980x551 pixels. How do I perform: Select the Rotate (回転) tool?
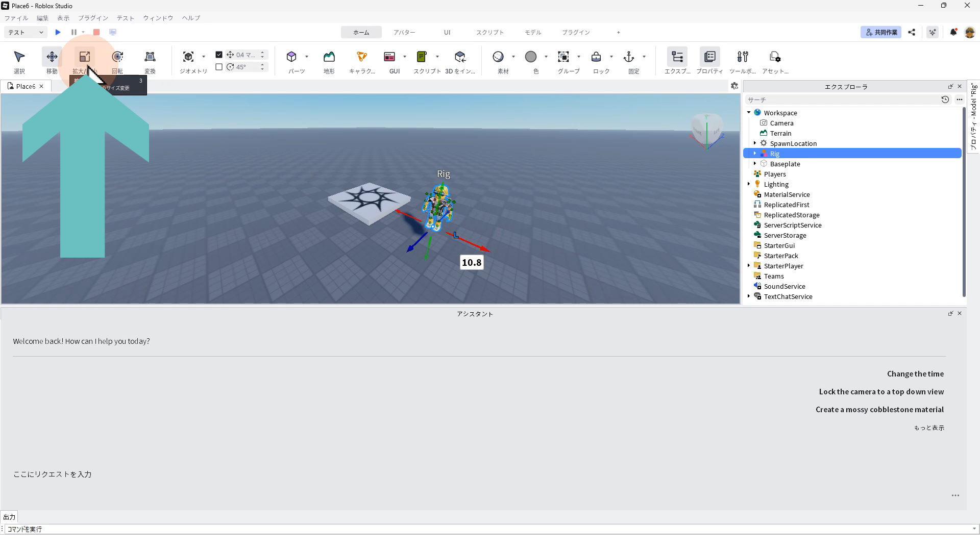pos(117,57)
